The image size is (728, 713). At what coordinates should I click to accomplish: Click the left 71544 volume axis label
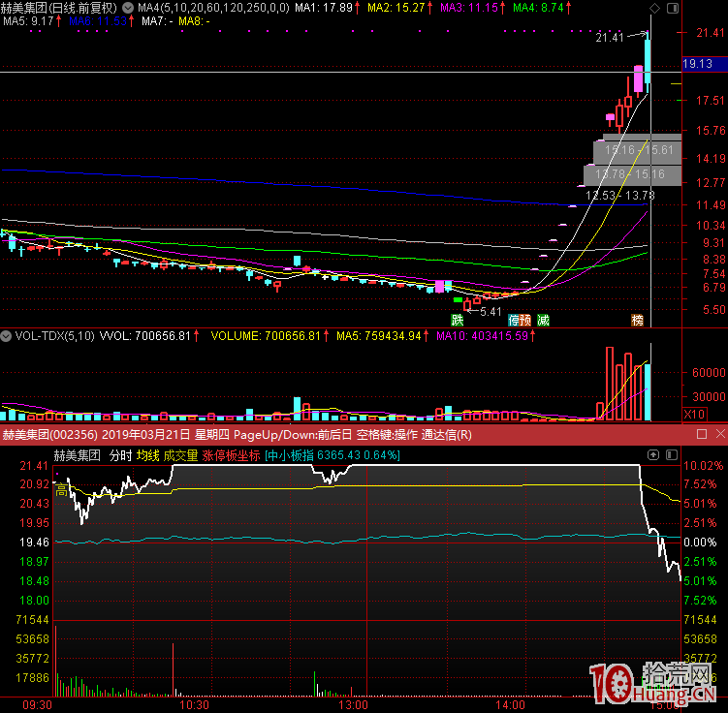32,620
